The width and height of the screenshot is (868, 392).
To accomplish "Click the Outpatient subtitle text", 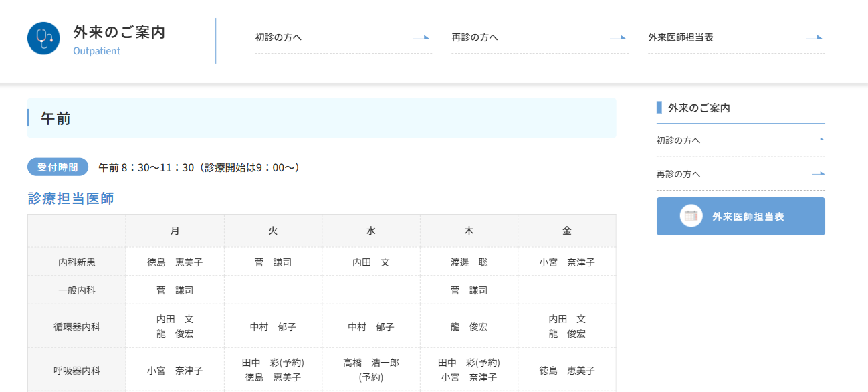I will click(97, 51).
